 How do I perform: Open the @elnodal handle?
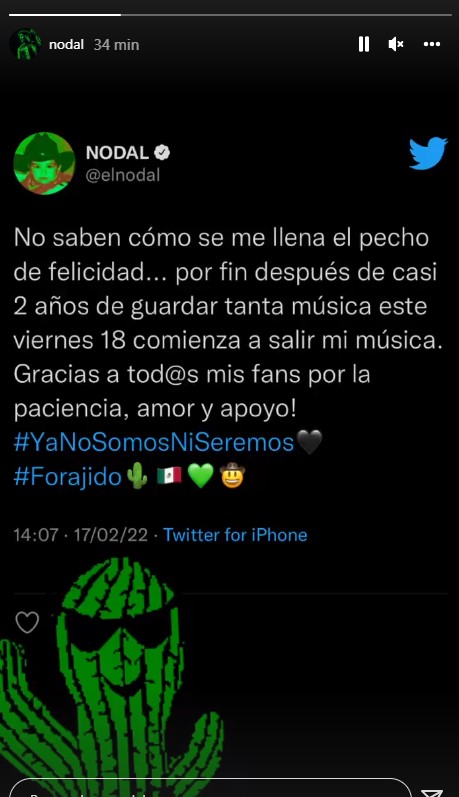click(x=123, y=175)
